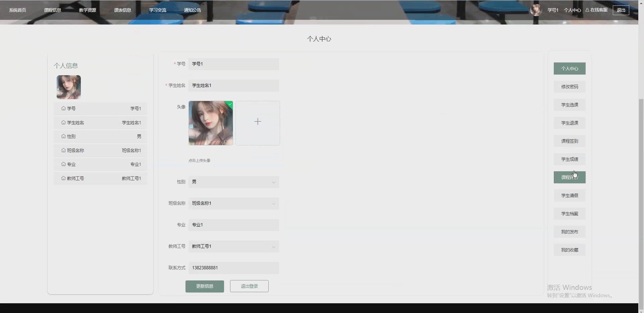Open the 教师工号 teacher ID dropdown
This screenshot has width=644, height=313.
(273, 247)
